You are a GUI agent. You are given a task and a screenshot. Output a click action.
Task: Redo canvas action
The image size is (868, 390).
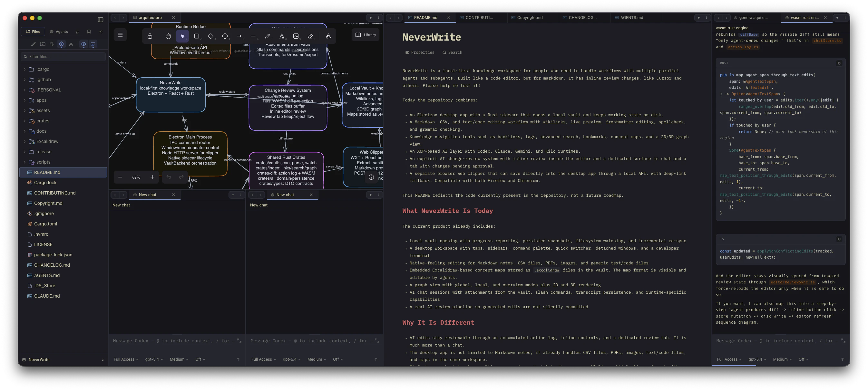[x=181, y=177]
